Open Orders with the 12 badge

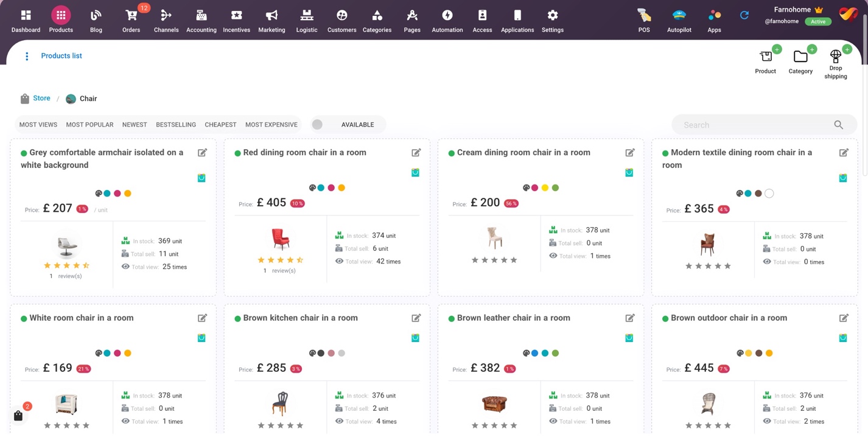pyautogui.click(x=131, y=20)
